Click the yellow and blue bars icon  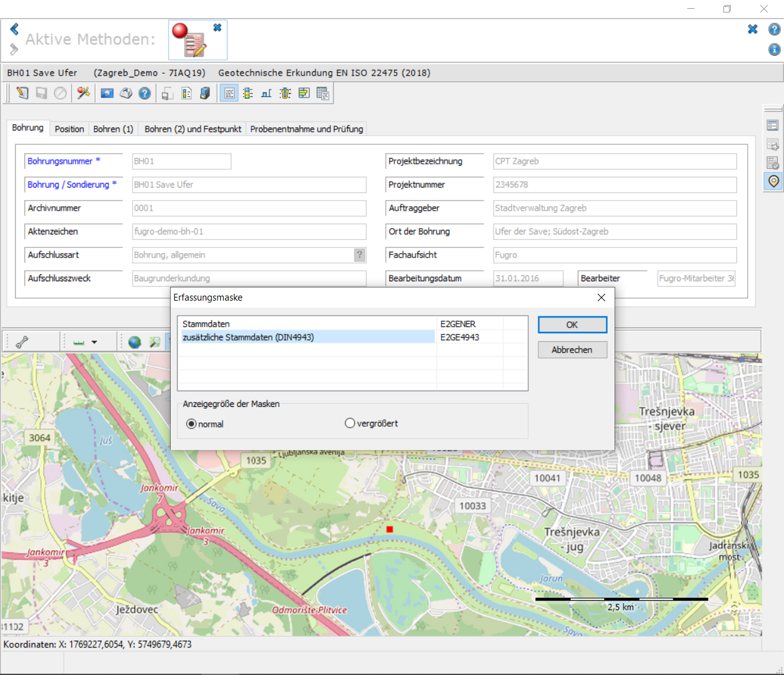[304, 93]
